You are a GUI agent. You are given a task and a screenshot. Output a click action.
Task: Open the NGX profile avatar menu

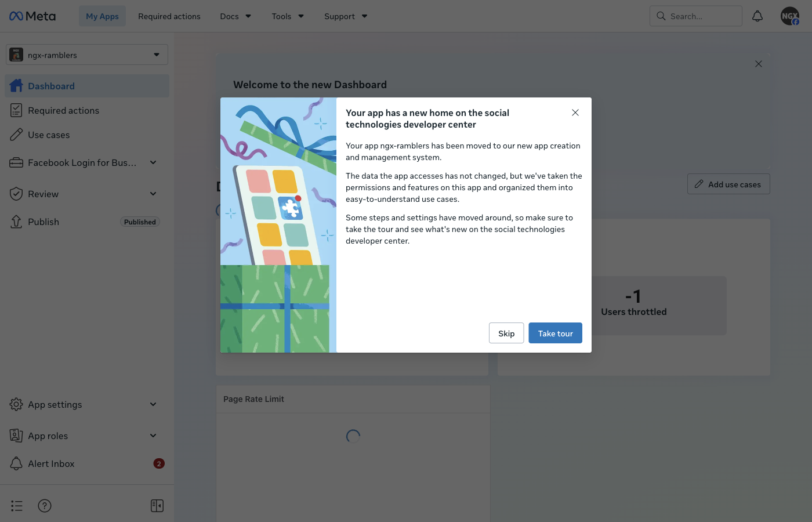click(790, 16)
